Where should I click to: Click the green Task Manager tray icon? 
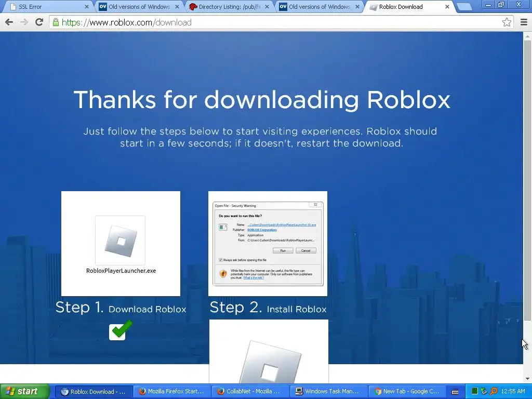[x=475, y=392]
